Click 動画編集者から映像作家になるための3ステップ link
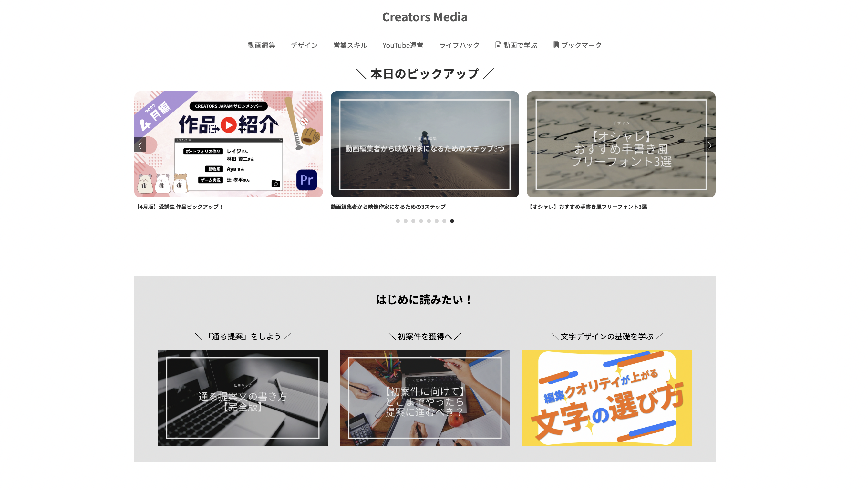This screenshot has width=868, height=490. point(387,207)
